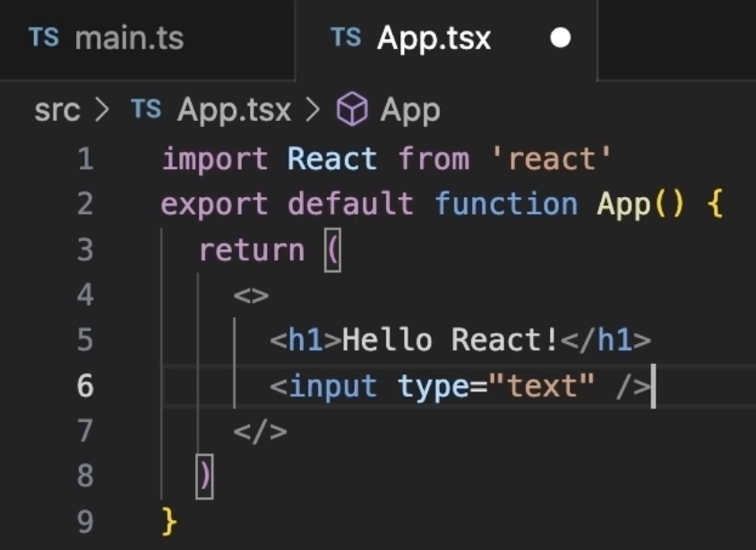Click the "text" attribute value
The height and width of the screenshot is (550, 756).
tap(541, 385)
